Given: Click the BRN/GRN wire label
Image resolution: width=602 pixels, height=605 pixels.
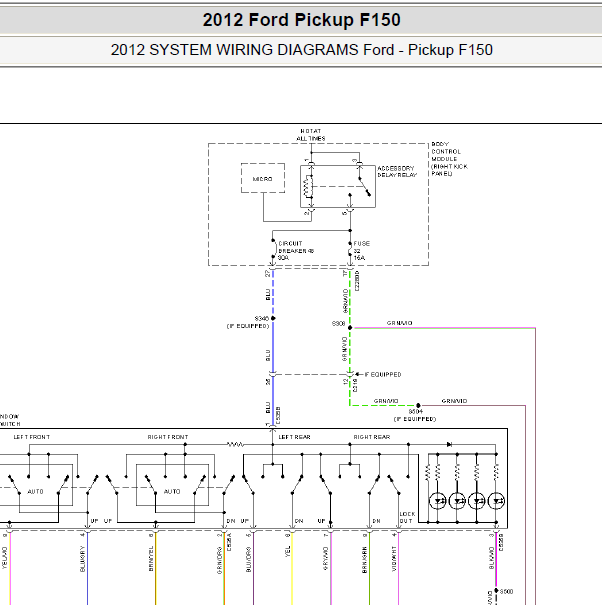Looking at the screenshot, I should pyautogui.click(x=365, y=559).
